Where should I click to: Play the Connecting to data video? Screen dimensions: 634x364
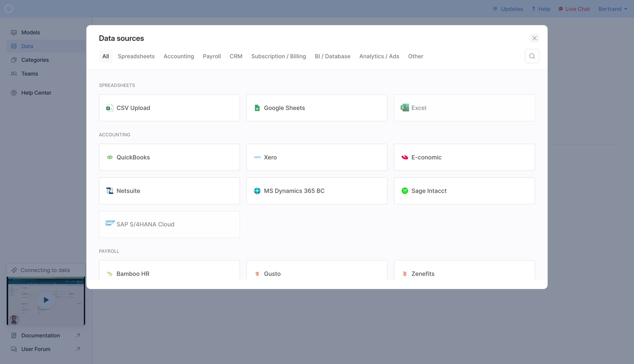(x=46, y=300)
